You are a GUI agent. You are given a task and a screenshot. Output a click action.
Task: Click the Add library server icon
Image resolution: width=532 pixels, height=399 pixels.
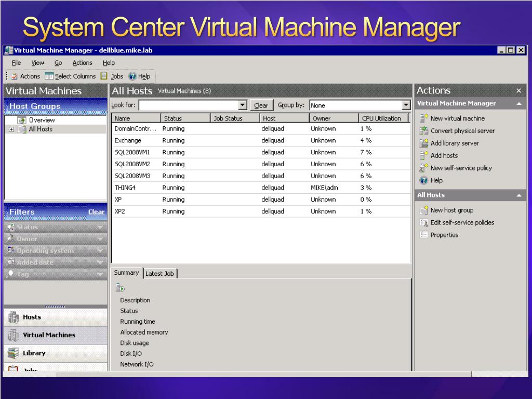pos(423,143)
